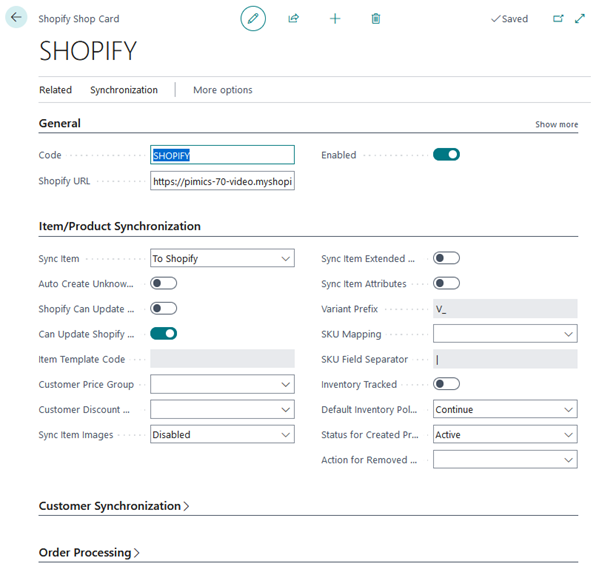Toggle Shopify Can Update switch

(x=164, y=309)
